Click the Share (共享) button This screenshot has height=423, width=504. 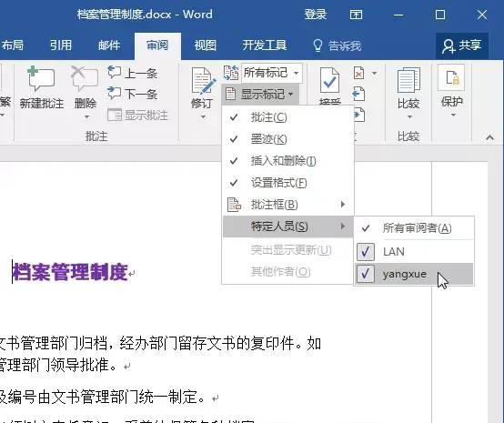(x=462, y=45)
